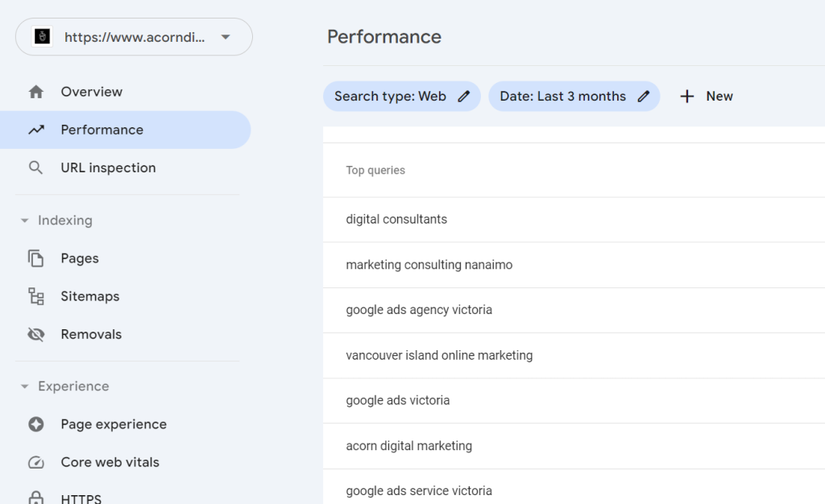Select Performance in sidebar
Viewport: 825px width, 504px height.
pyautogui.click(x=125, y=130)
